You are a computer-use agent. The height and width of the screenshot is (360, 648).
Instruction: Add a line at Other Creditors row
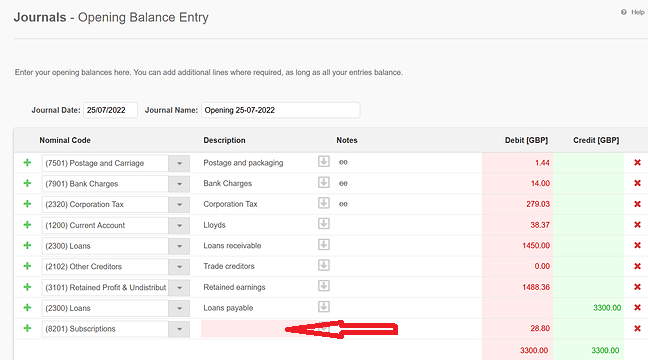coord(27,266)
